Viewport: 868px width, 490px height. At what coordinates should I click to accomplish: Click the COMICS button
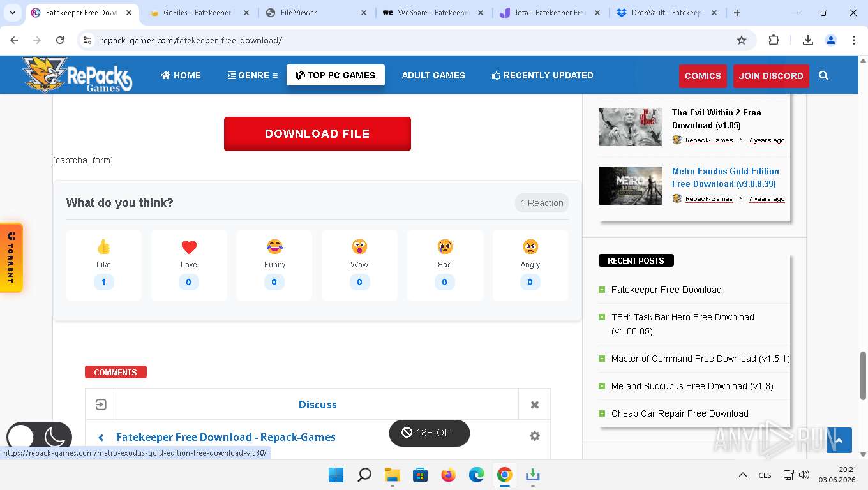[x=703, y=76]
